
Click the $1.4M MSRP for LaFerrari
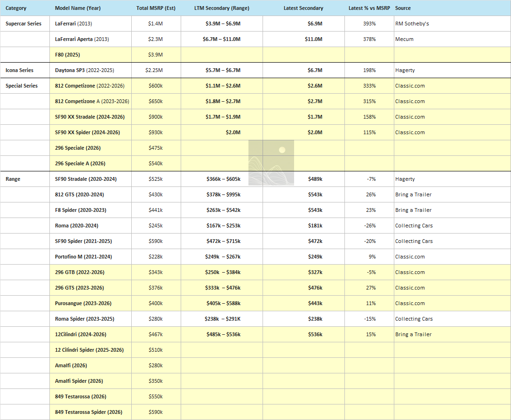pos(155,24)
